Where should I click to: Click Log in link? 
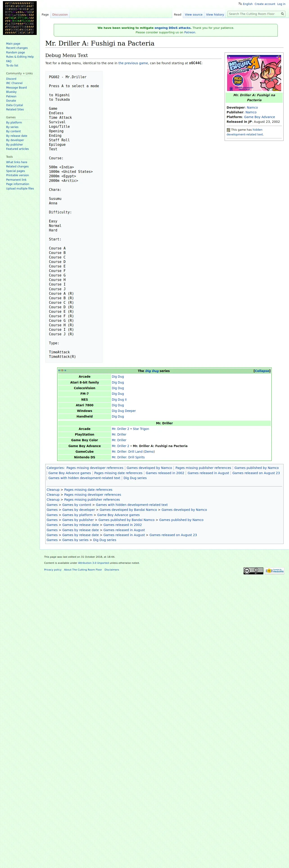pos(281,4)
